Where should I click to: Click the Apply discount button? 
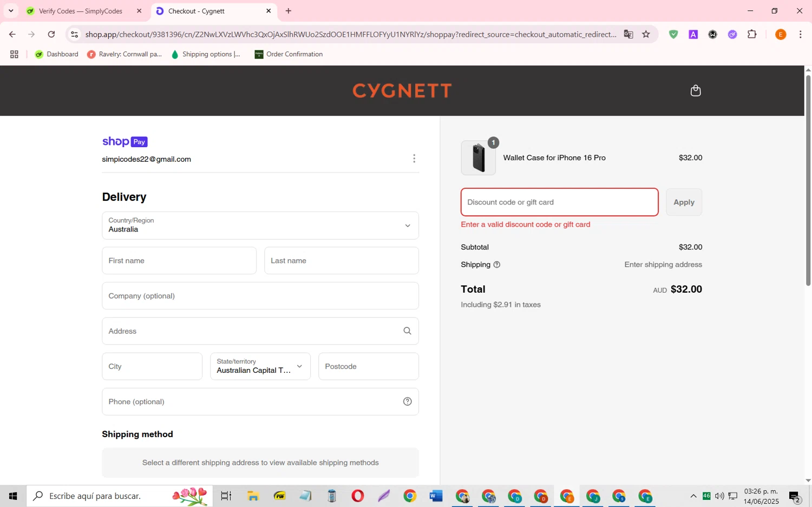coord(684,202)
